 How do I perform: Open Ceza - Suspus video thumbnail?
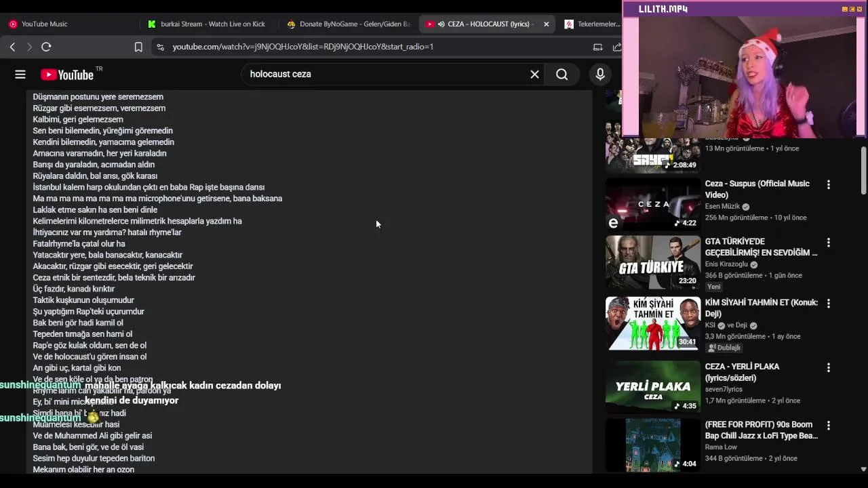pyautogui.click(x=653, y=203)
